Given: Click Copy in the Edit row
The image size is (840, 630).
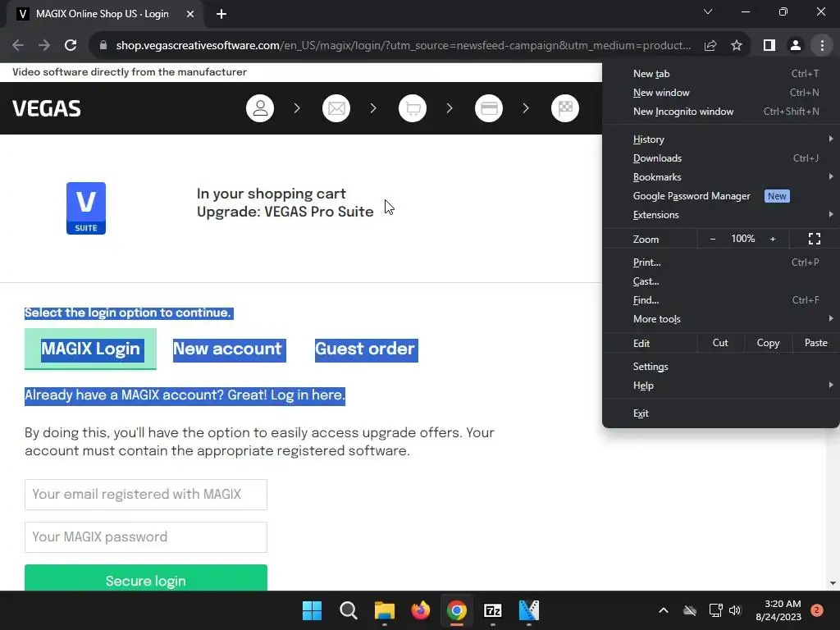Looking at the screenshot, I should point(768,343).
